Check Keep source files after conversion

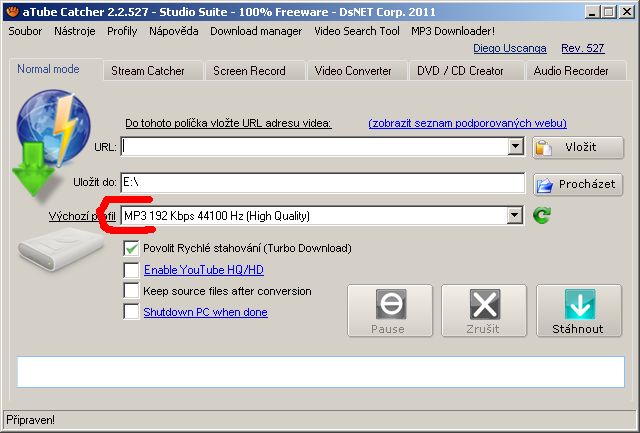(131, 291)
